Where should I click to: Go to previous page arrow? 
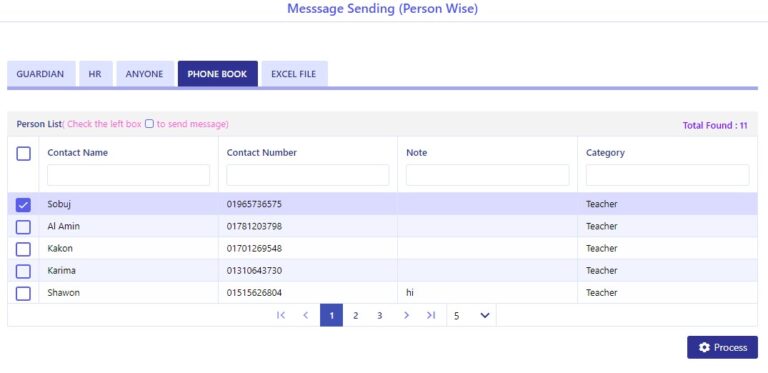[306, 315]
